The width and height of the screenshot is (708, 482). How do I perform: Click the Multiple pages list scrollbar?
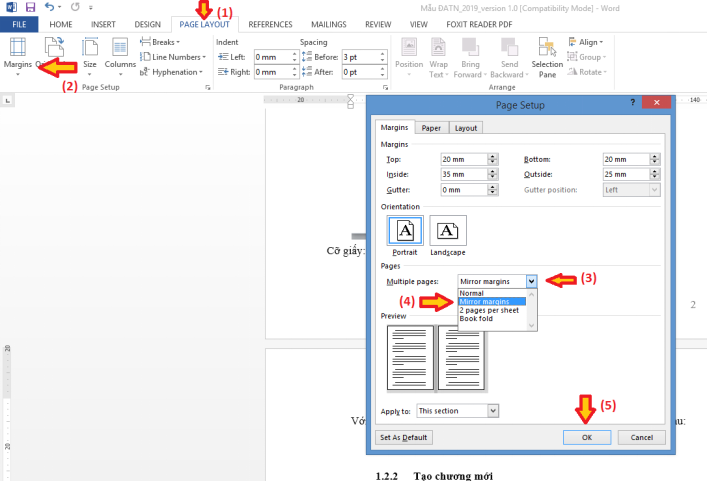[531, 310]
